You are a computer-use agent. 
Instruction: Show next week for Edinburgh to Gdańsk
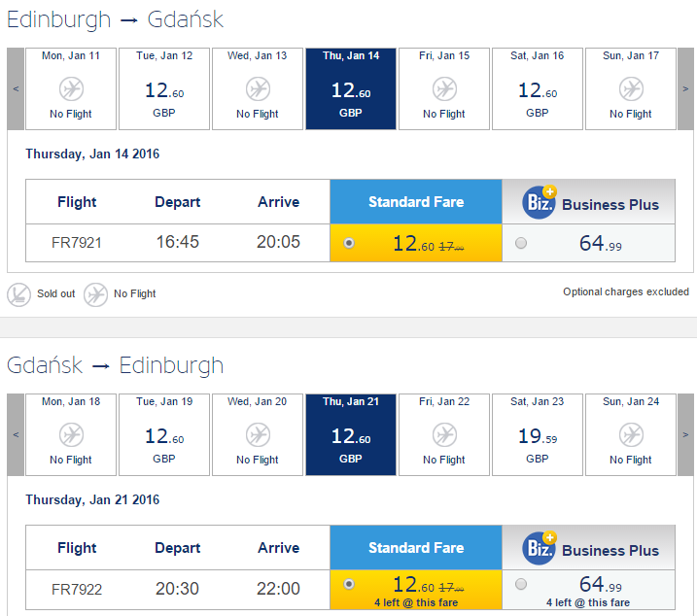[x=685, y=88]
